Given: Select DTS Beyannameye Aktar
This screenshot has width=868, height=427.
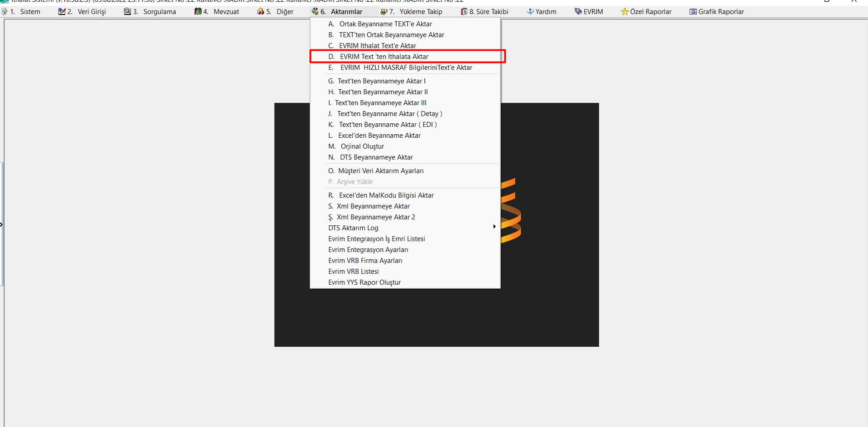Looking at the screenshot, I should point(405,157).
